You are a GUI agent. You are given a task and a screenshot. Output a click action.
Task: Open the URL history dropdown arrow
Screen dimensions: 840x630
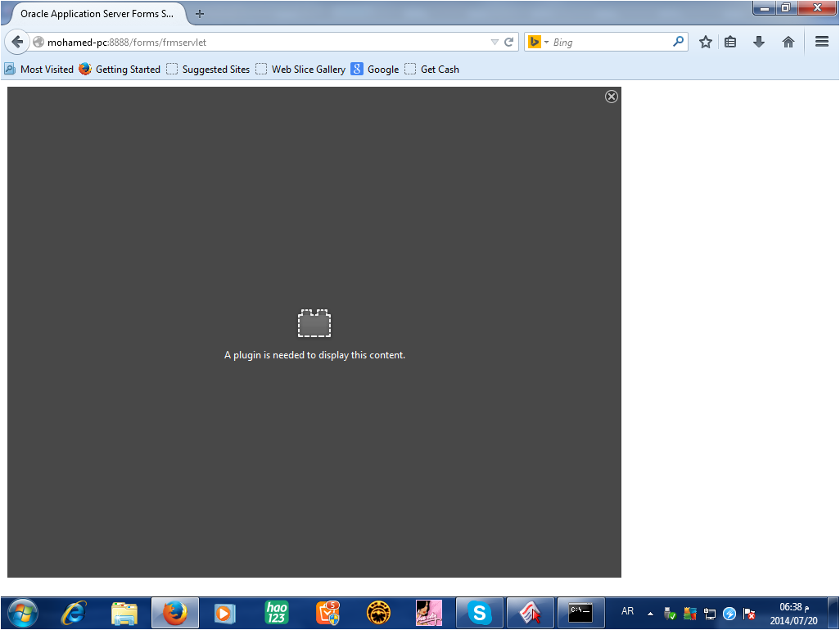(494, 42)
